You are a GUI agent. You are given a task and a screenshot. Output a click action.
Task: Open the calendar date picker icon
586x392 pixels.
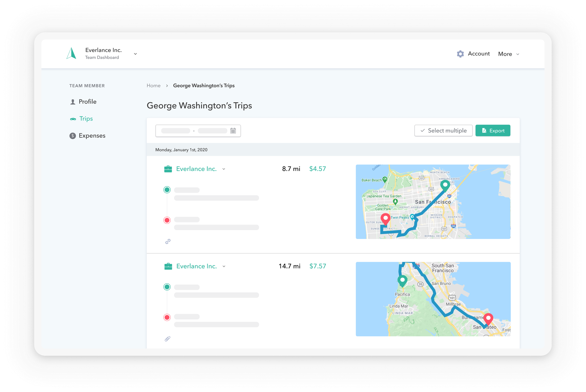click(233, 131)
